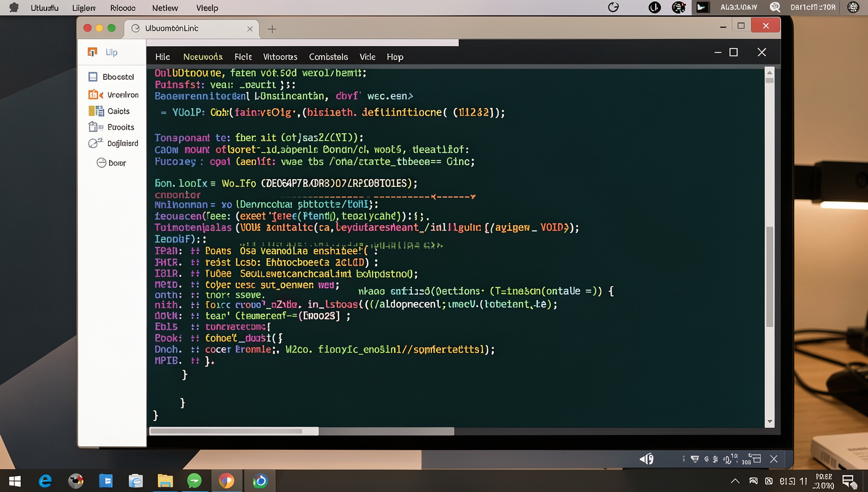
Task: Click the speaker volume icon below the editor
Action: [646, 459]
